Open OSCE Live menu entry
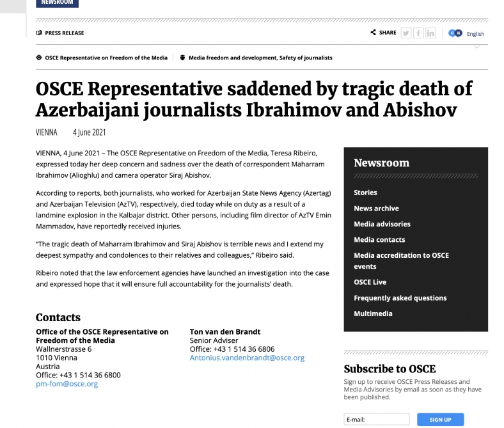504x428 pixels. click(x=370, y=282)
